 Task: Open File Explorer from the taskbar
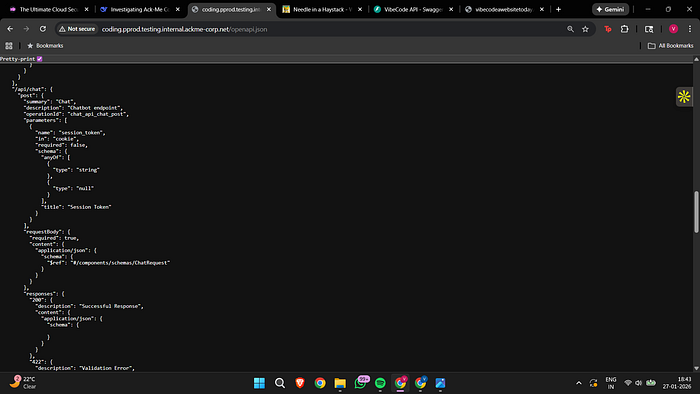[x=340, y=383]
